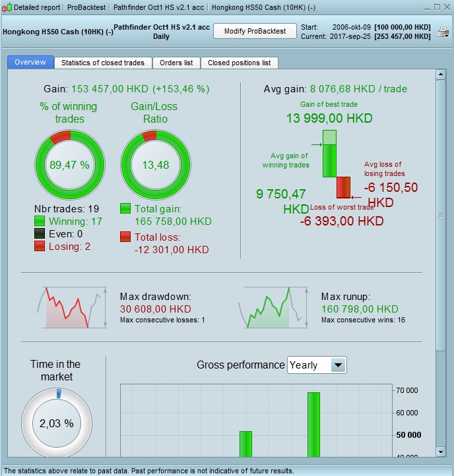Click the -6 393,00 HKD worst trade value
The height and width of the screenshot is (476, 454).
click(342, 221)
